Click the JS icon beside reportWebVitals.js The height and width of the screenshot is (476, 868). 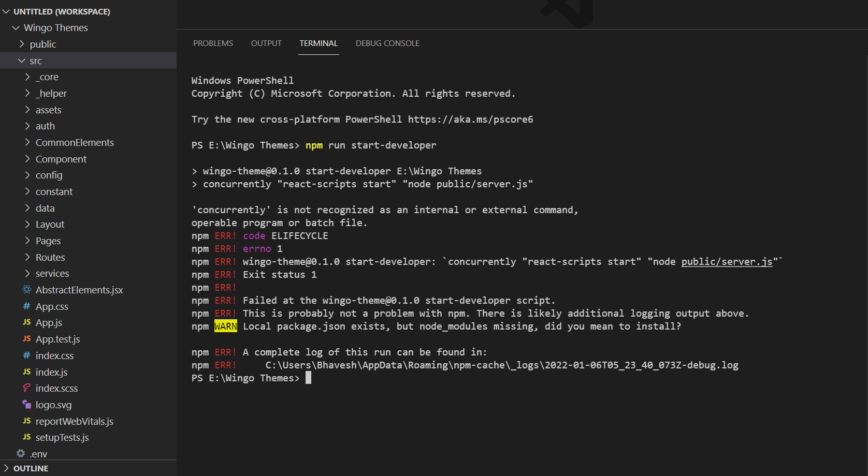[x=27, y=421]
